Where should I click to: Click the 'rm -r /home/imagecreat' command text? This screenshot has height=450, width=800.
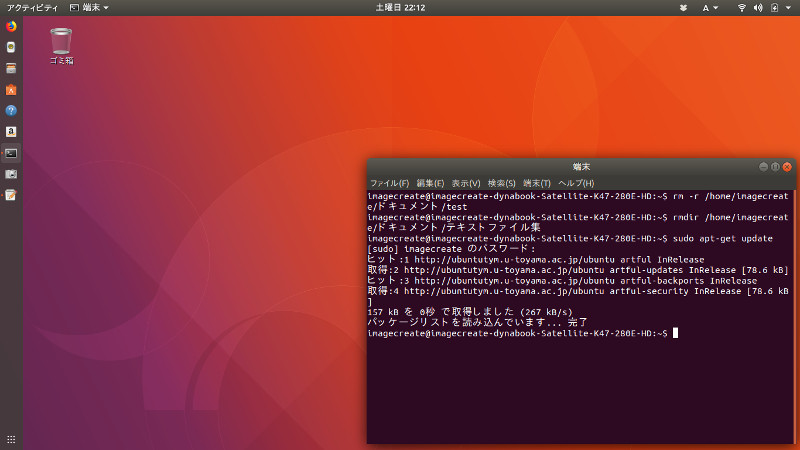pyautogui.click(x=730, y=196)
